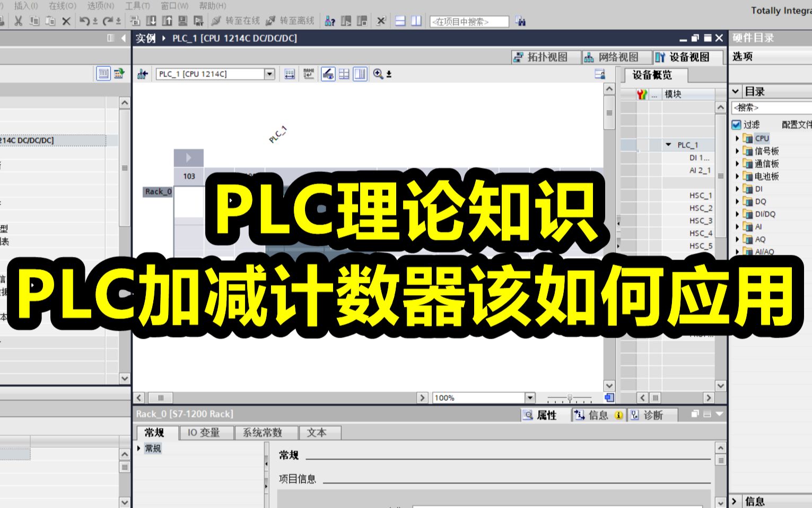This screenshot has width=812, height=508.
Task: Split the editor space horizontally
Action: [400, 21]
